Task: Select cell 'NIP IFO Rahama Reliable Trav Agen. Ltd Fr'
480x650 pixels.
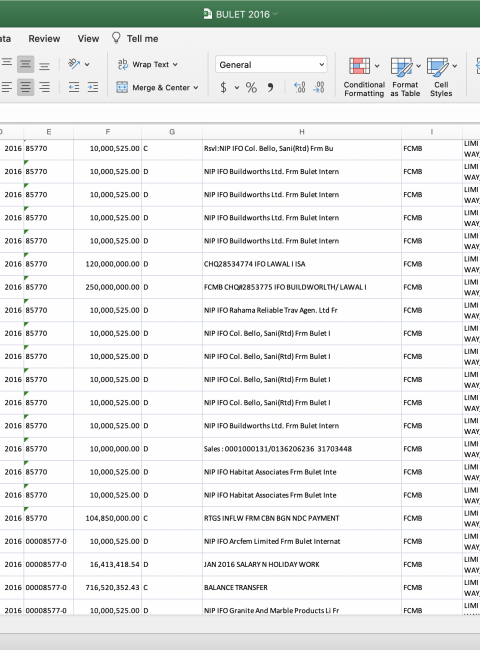Action: (x=302, y=310)
